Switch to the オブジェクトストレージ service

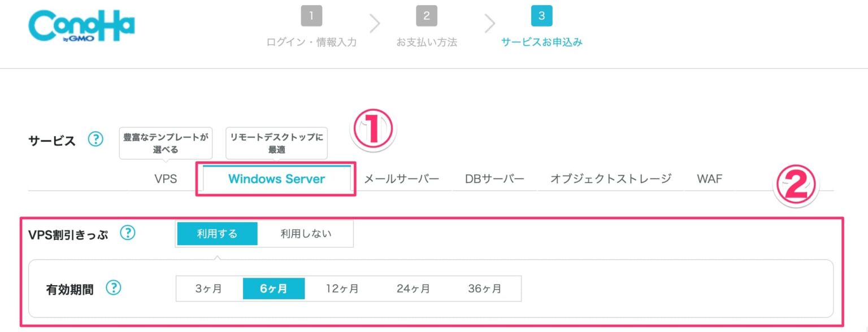pos(611,178)
